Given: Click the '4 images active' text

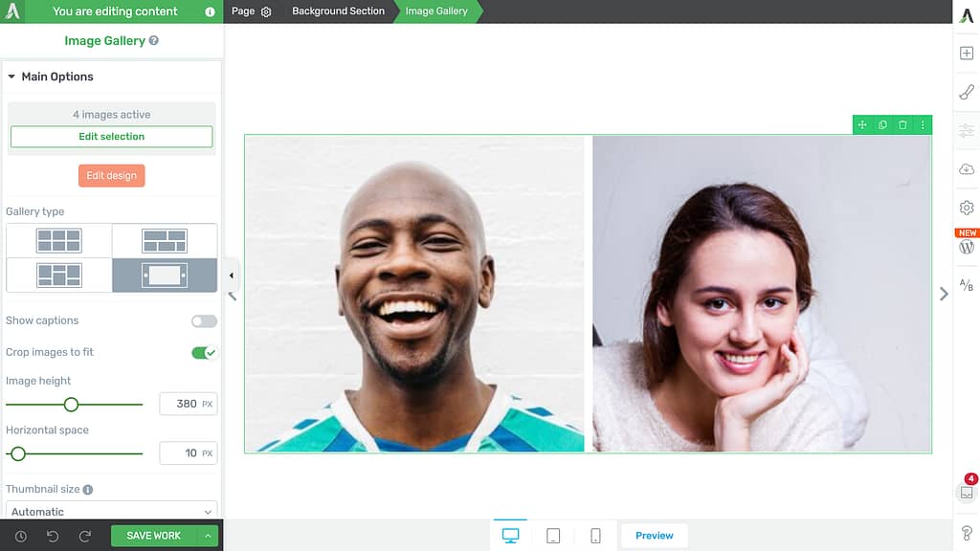Looking at the screenshot, I should (x=111, y=115).
